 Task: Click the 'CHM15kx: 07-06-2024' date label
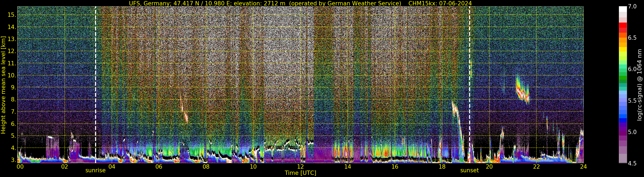point(440,3)
